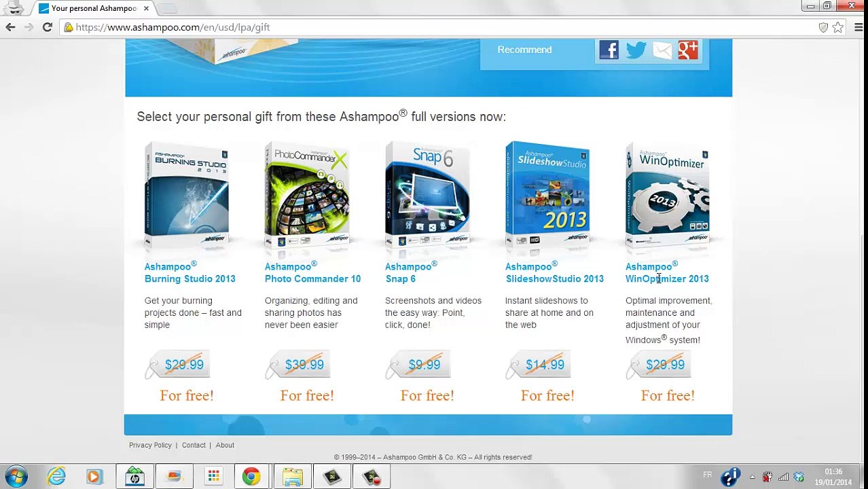Open the Contact footer link
Image resolution: width=868 pixels, height=489 pixels.
click(x=194, y=445)
